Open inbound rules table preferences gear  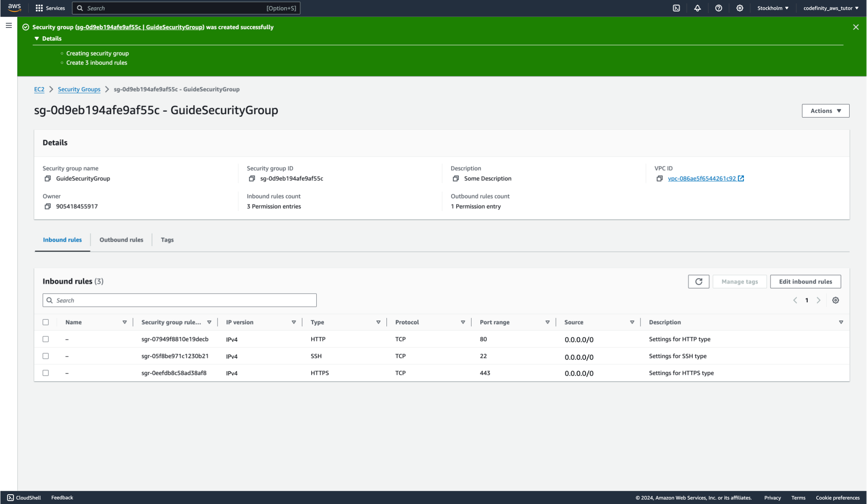coord(835,300)
